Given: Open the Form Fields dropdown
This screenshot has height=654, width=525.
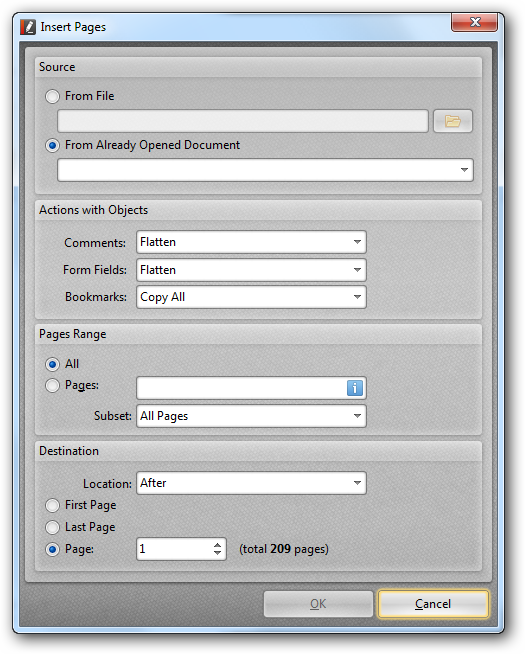Looking at the screenshot, I should (251, 270).
